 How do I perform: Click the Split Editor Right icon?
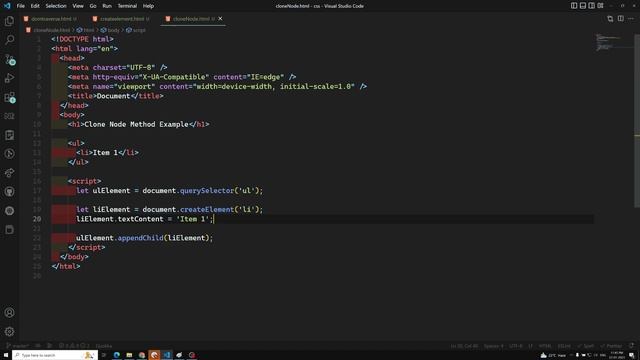[x=620, y=19]
